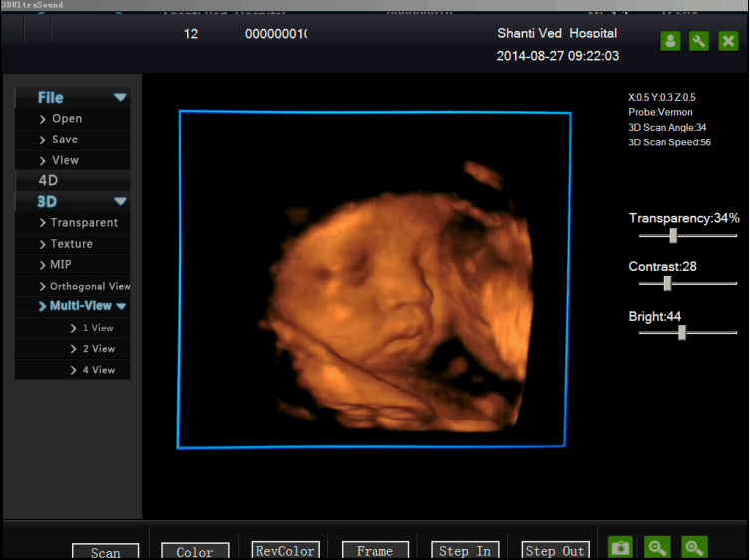Click the Transparency slider handle
Screen dimensions: 750x560
(x=673, y=235)
